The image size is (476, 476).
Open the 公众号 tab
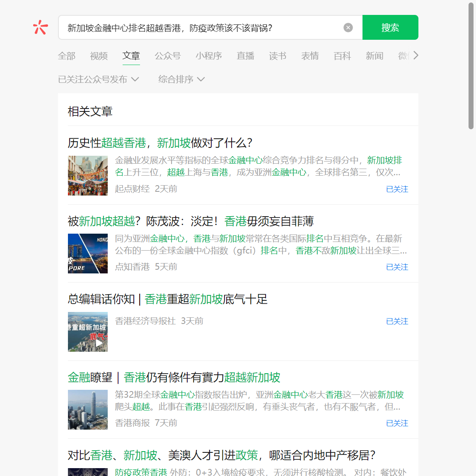point(167,56)
